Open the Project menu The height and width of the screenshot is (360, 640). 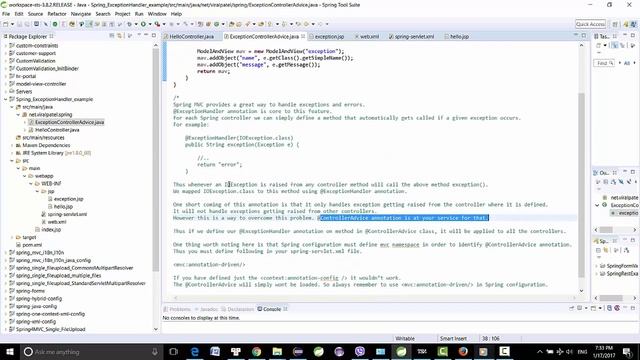pyautogui.click(x=122, y=13)
